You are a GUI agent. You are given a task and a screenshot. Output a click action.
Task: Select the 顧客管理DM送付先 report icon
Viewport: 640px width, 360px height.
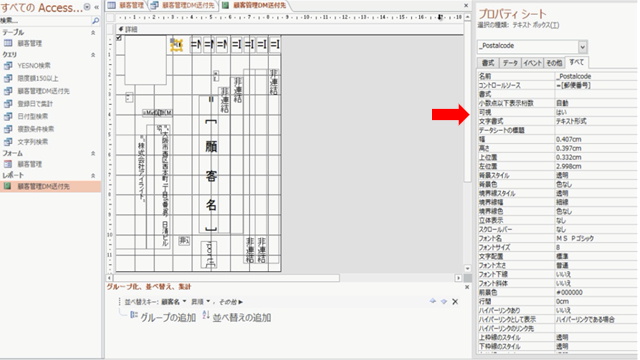pos(8,186)
